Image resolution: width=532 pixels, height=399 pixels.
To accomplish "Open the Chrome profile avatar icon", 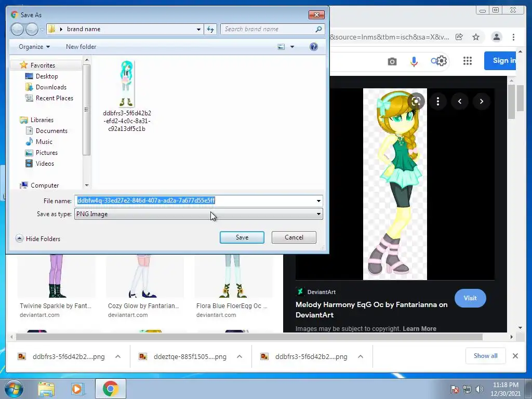I will pyautogui.click(x=496, y=37).
